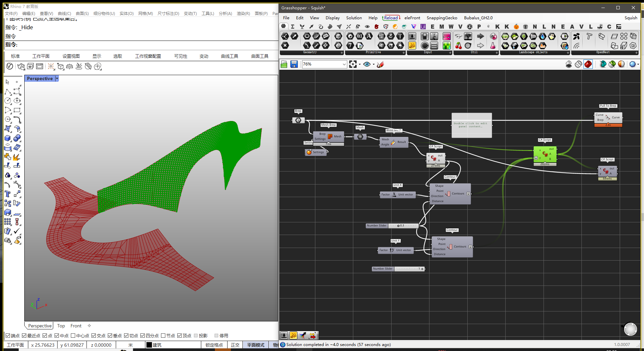Expand the Landscape objects panel category

(x=568, y=53)
